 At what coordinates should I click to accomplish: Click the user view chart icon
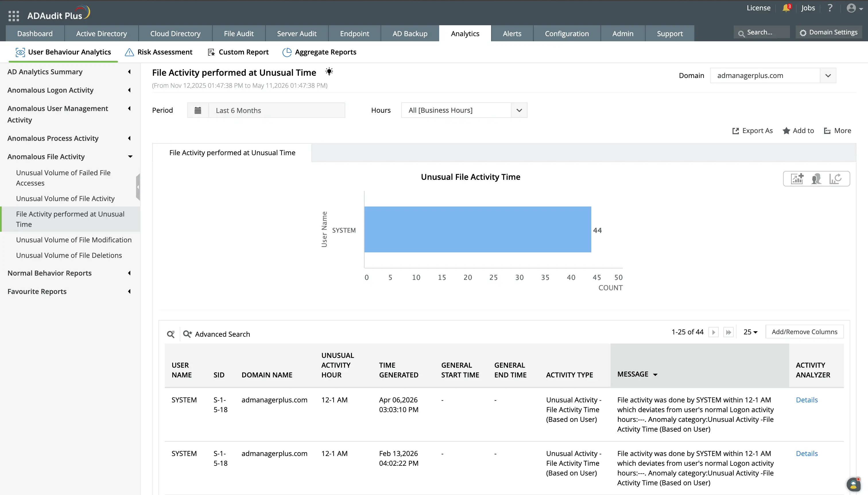pos(816,178)
